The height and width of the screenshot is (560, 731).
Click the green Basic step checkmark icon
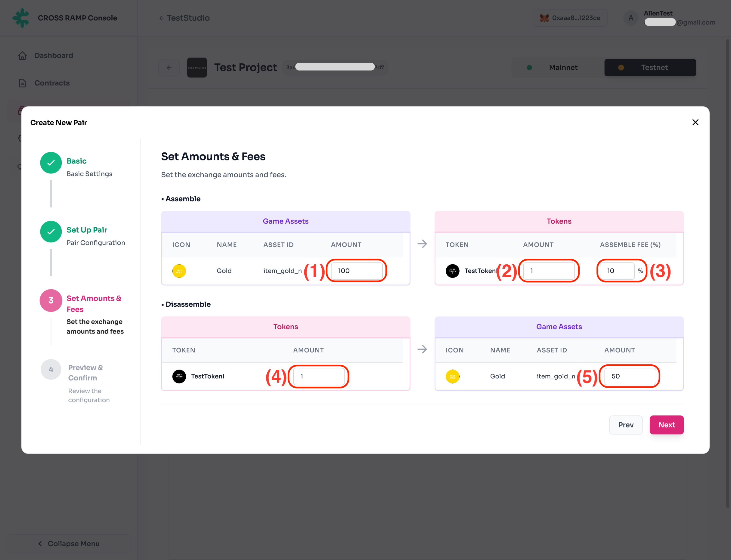(51, 163)
